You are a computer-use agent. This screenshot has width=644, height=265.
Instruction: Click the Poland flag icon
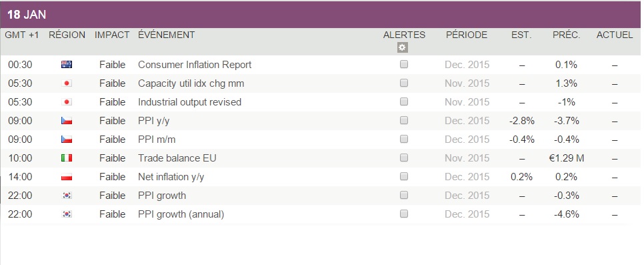[67, 176]
